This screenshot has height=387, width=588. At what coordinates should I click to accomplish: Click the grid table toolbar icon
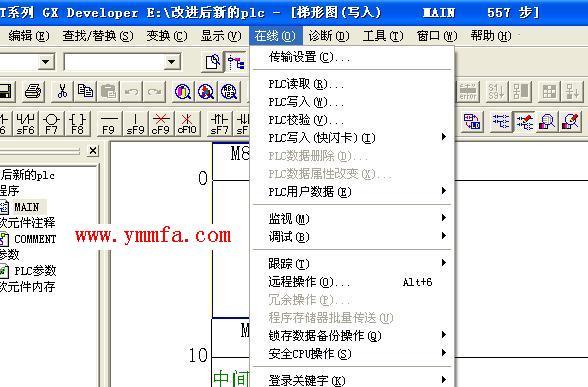click(549, 92)
